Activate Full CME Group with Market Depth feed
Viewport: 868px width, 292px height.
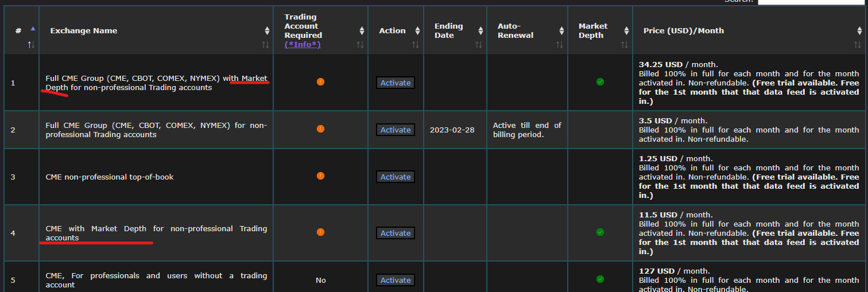[x=396, y=83]
